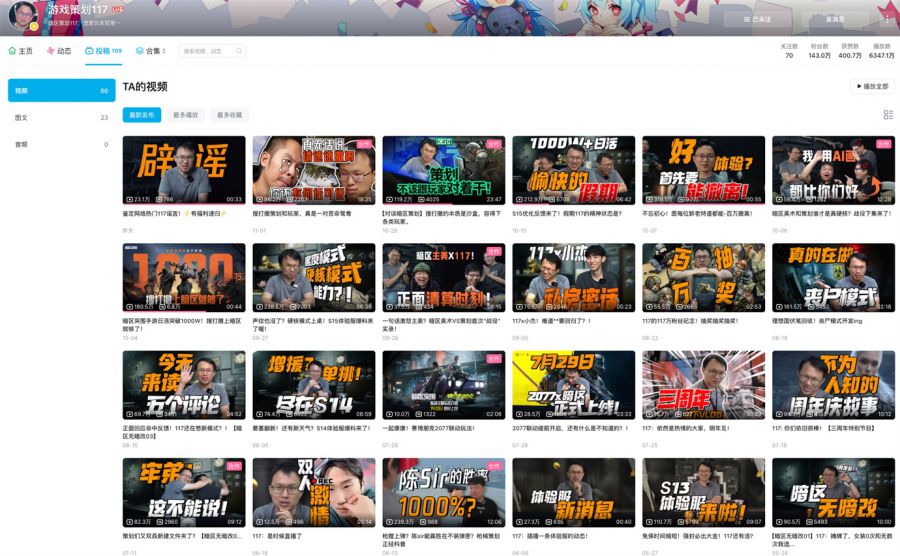This screenshot has width=900, height=556.
Task: Open the 合集 collections tab
Action: pos(151,51)
